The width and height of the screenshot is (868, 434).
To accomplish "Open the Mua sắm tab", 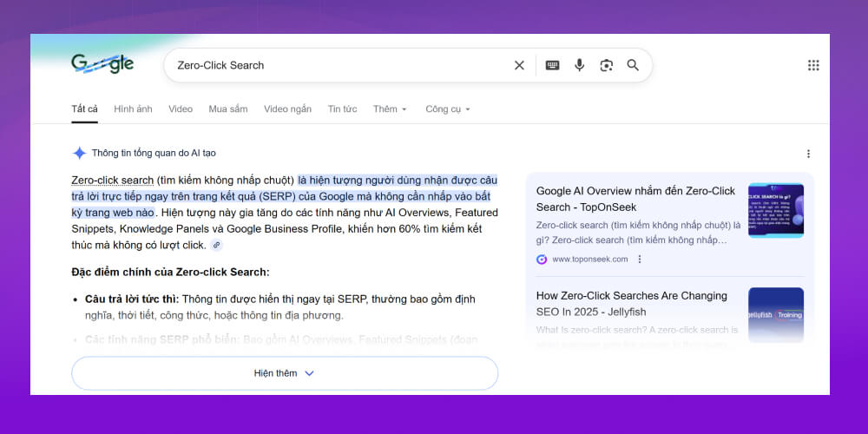I will click(228, 109).
